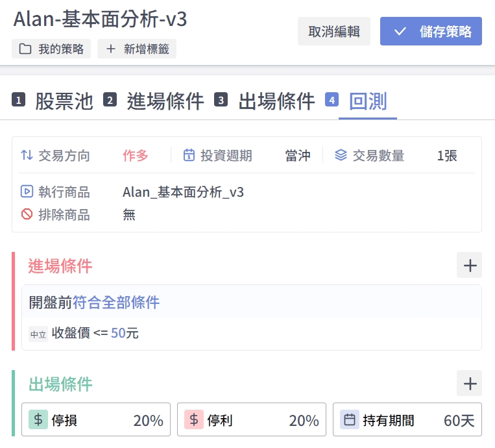495x448 pixels.
Task: Click the plus icon in 新增標籤
Action: tap(110, 49)
